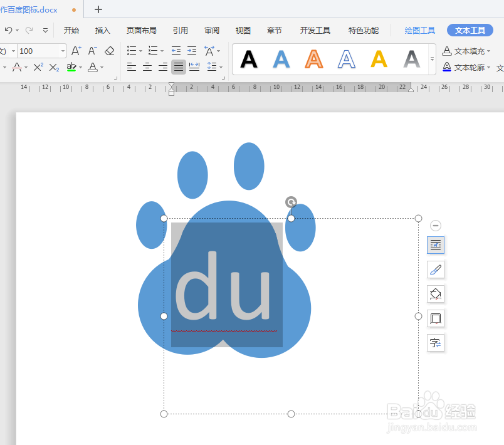
Task: Click the strikethrough A icon
Action: 17,67
